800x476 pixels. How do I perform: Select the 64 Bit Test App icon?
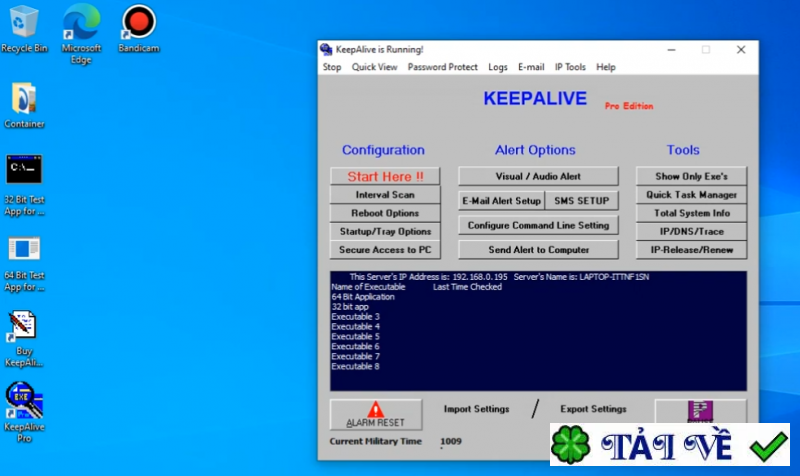click(24, 264)
